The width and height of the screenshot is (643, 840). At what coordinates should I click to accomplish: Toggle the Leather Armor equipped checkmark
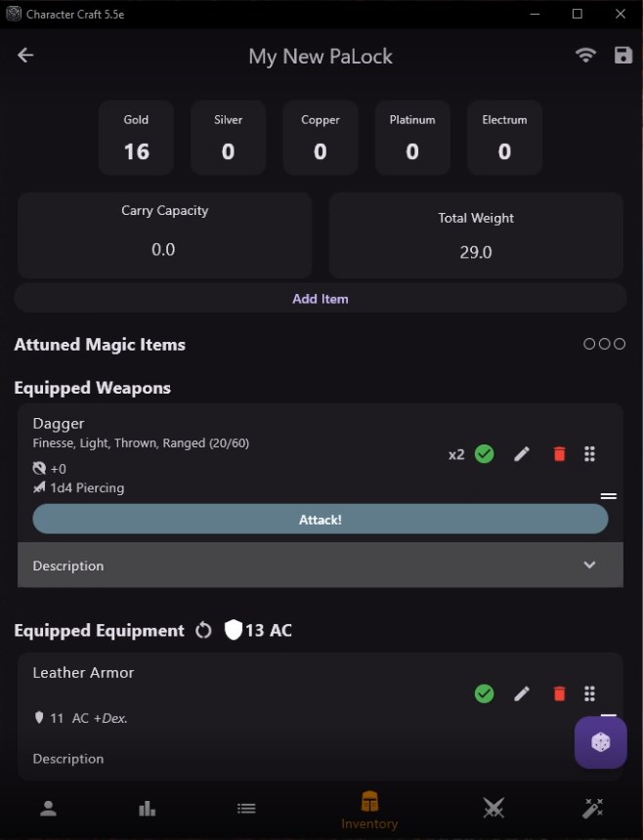pyautogui.click(x=484, y=693)
